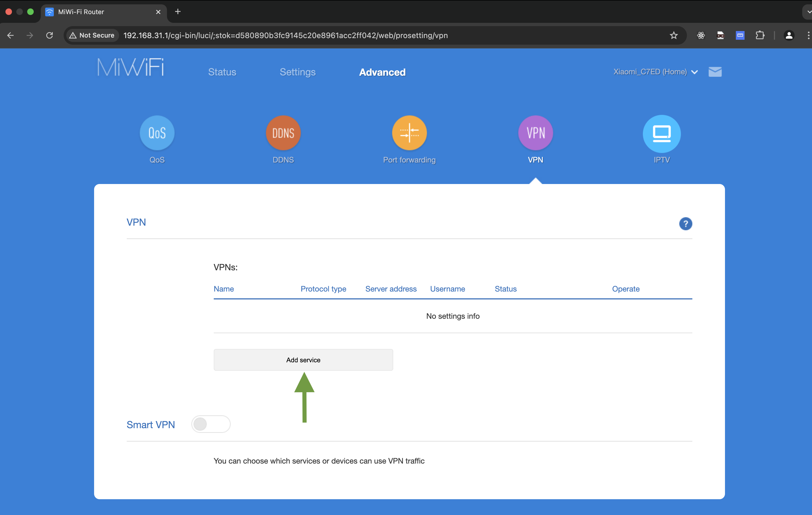Click the Add service button
The image size is (812, 515).
303,360
